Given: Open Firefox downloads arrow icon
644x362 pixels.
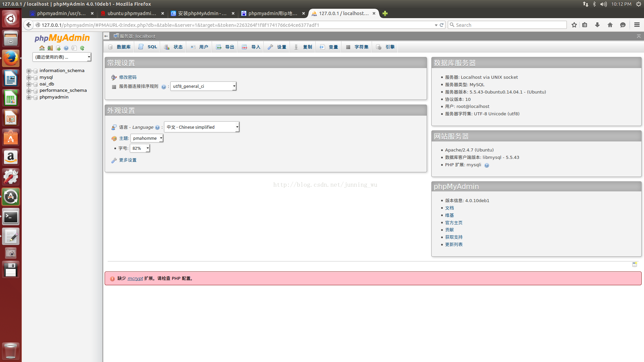Looking at the screenshot, I should point(597,25).
